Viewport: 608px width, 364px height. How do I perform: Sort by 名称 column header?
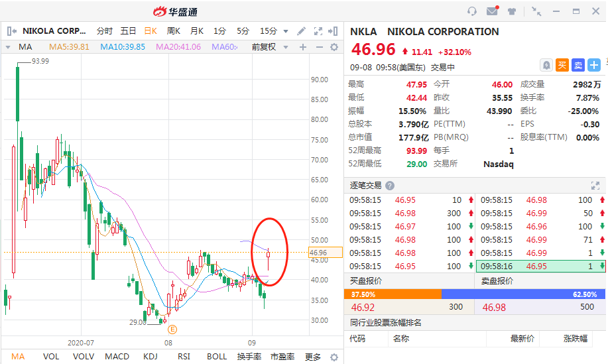401,338
